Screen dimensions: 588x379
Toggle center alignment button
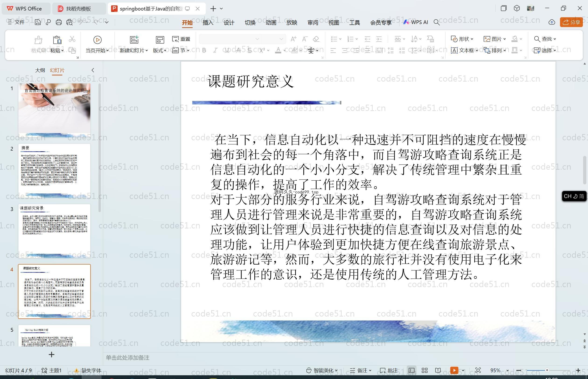(x=345, y=51)
